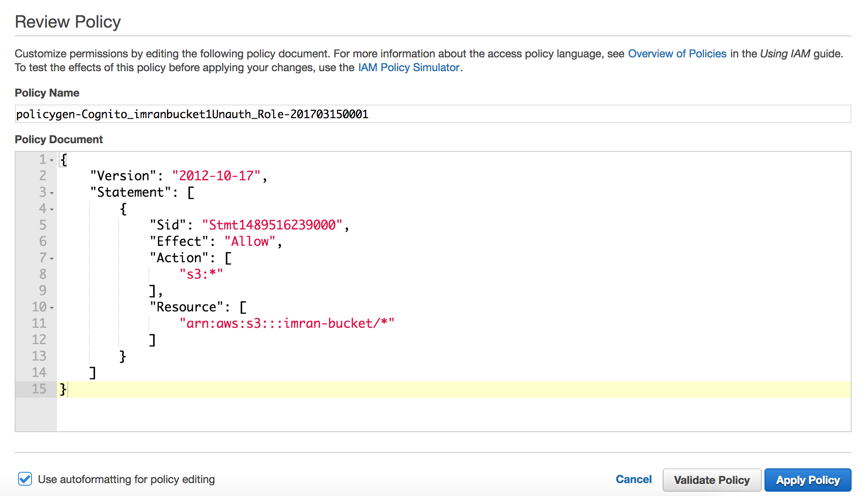The image size is (868, 496).
Task: Open the Overview of Policies link
Action: [x=677, y=53]
